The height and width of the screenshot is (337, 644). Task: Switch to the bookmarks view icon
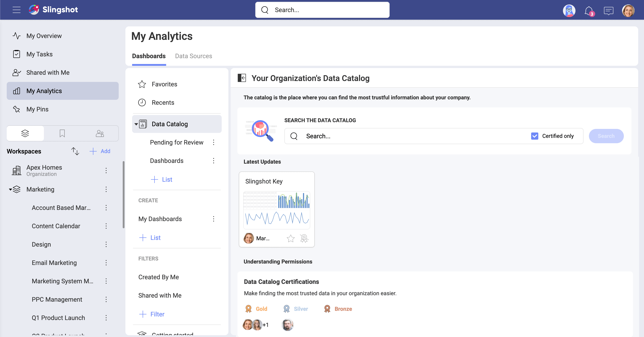[x=62, y=133]
